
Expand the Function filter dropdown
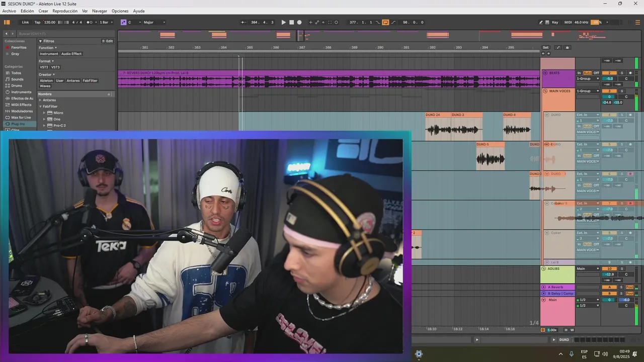[x=48, y=48]
